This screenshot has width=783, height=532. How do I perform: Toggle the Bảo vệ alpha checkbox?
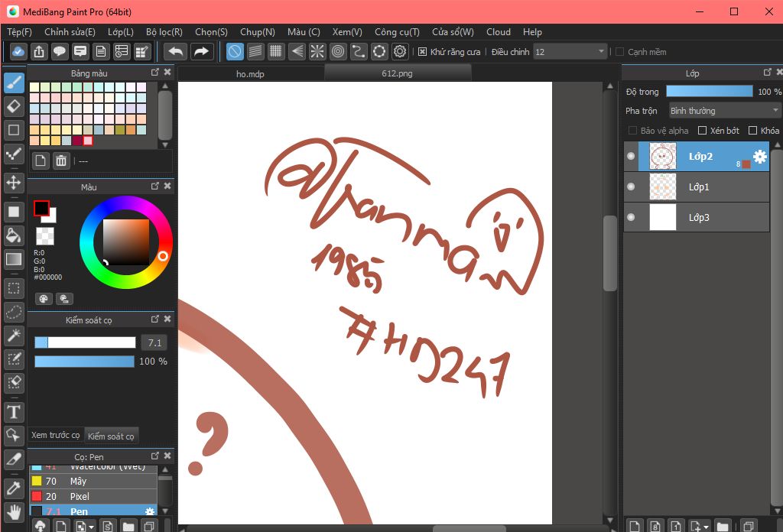632,130
